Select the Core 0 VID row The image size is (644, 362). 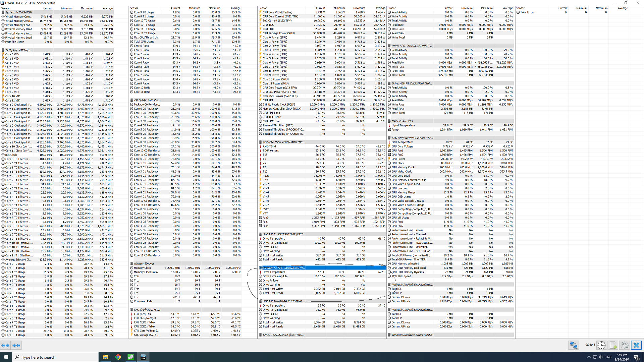pos(57,54)
